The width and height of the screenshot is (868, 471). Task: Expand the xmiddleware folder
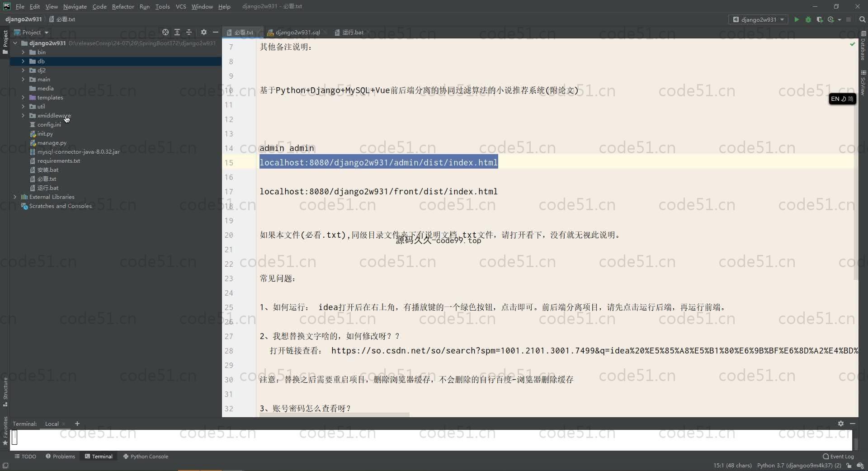[23, 116]
